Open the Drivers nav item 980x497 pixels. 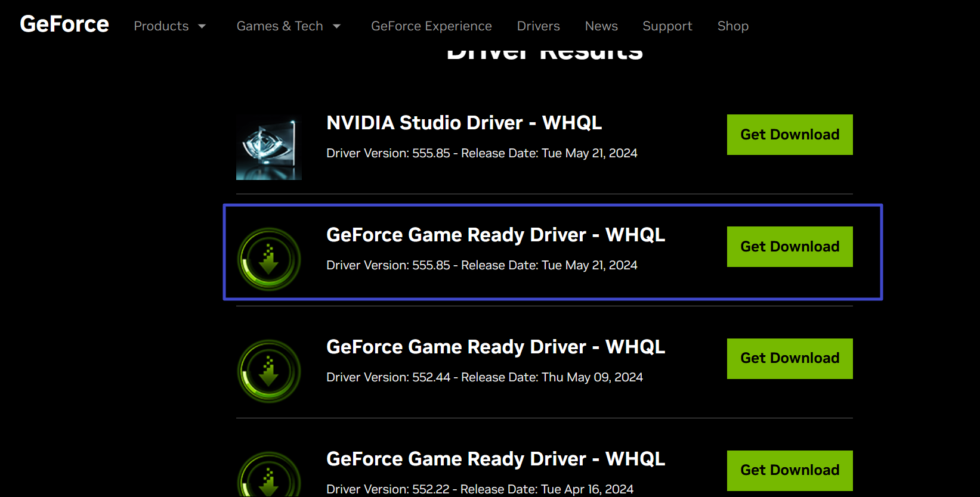coord(538,26)
